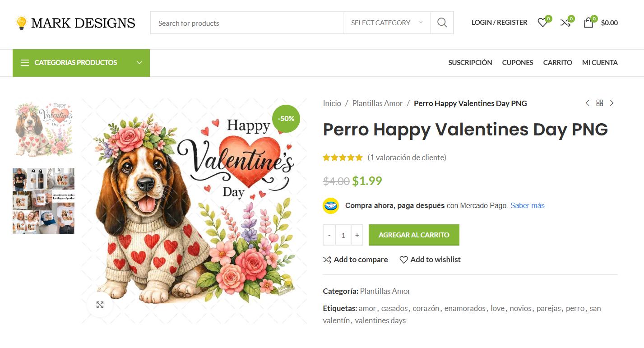This screenshot has width=644, height=348.
Task: Open the product grid view icon
Action: tap(599, 103)
